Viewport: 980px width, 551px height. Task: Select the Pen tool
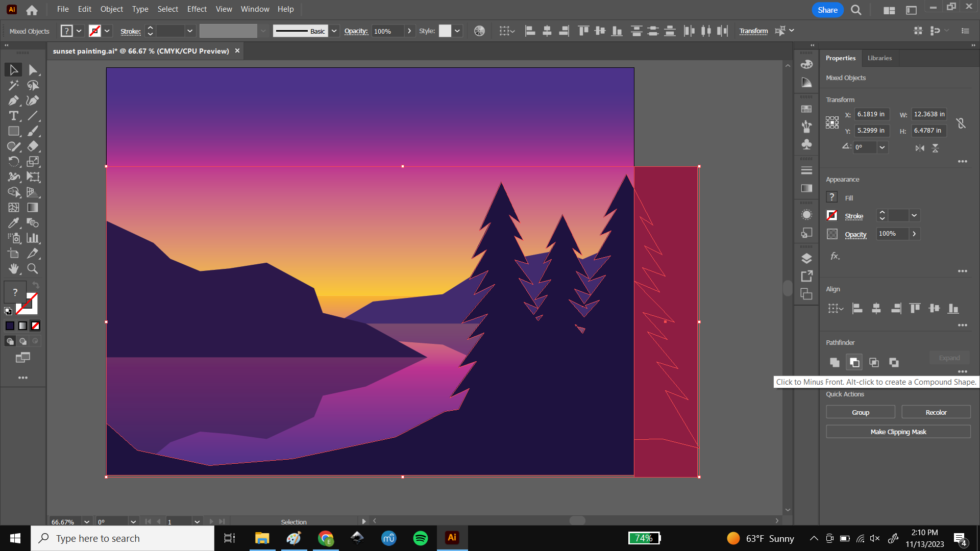(13, 100)
